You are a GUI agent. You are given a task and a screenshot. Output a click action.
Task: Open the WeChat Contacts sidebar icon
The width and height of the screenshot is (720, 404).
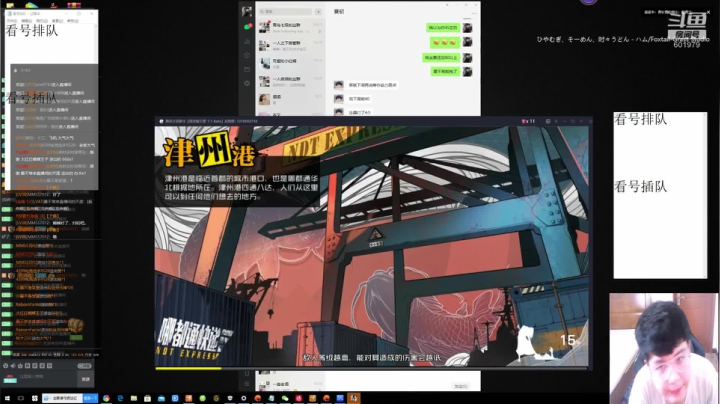pyautogui.click(x=247, y=41)
